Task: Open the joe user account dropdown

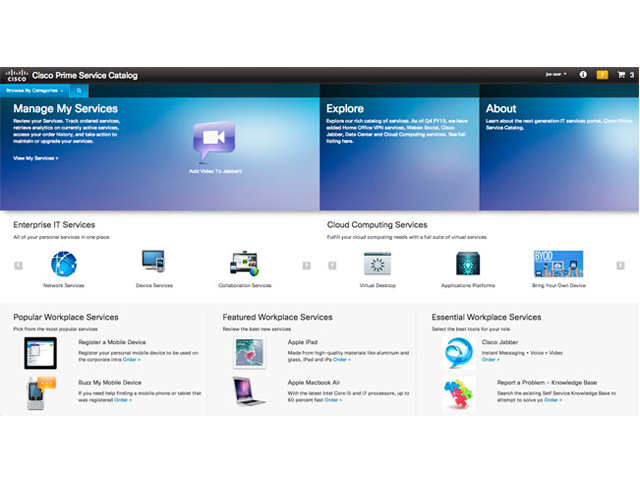Action: (556, 74)
